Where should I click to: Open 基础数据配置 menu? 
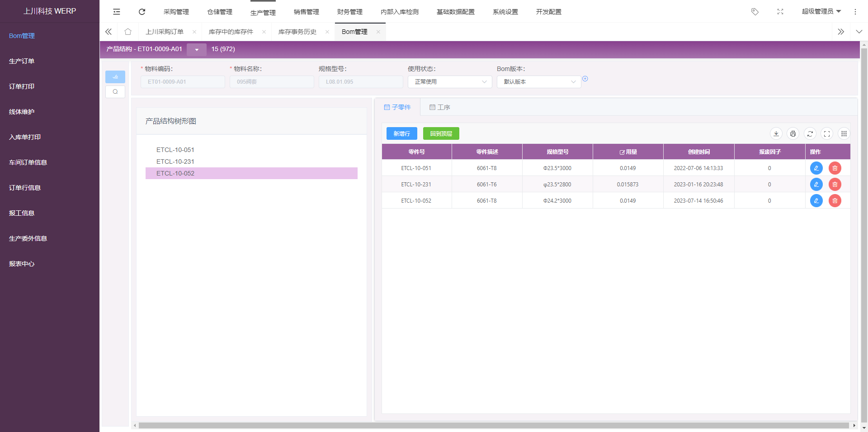pyautogui.click(x=456, y=12)
